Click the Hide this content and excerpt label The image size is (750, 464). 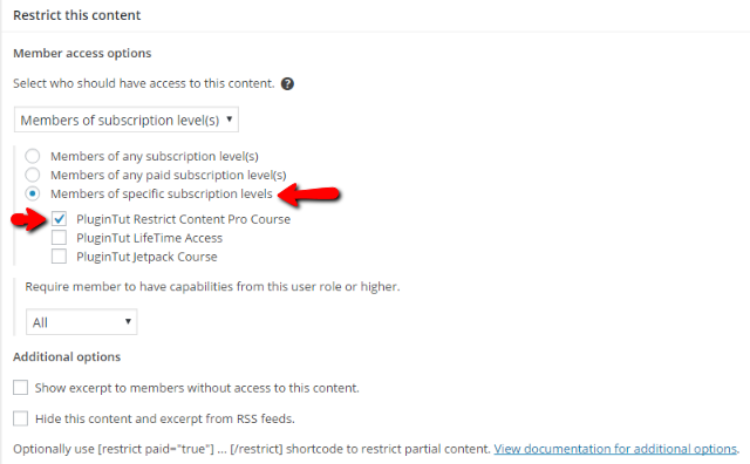click(165, 419)
